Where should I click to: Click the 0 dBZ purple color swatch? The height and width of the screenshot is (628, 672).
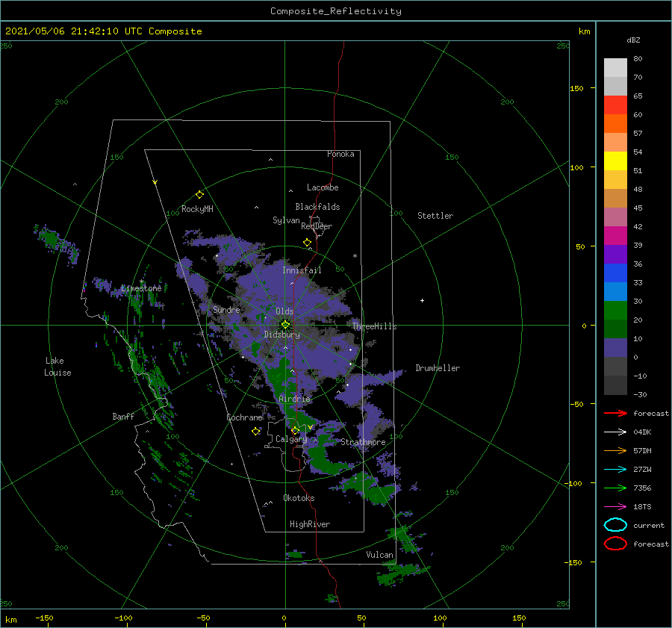615,348
